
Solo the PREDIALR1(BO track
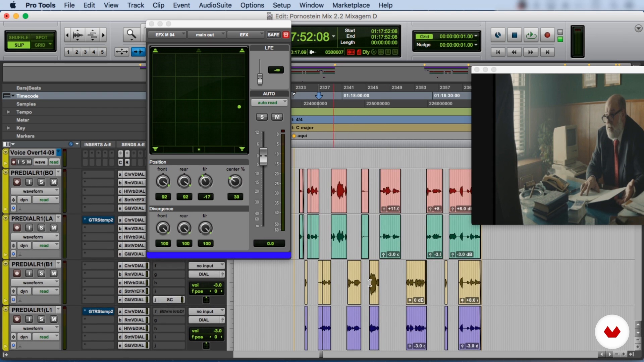[x=41, y=182]
